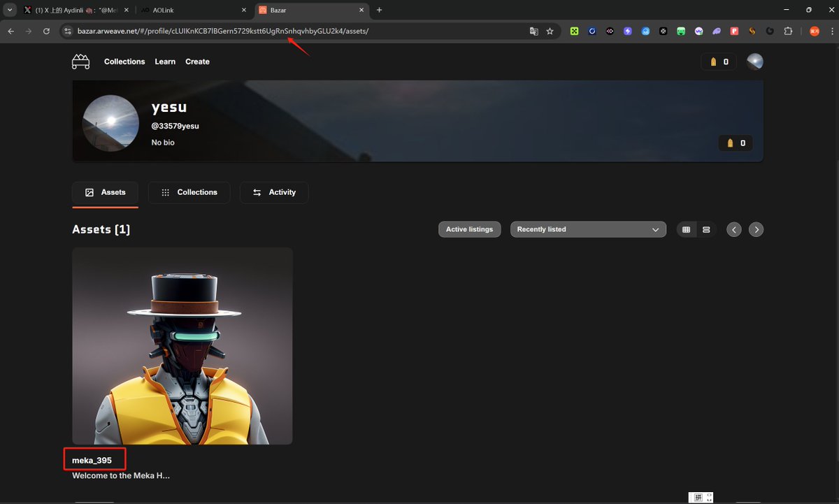Click the yesu profile picture
The height and width of the screenshot is (504, 839).
[x=110, y=123]
